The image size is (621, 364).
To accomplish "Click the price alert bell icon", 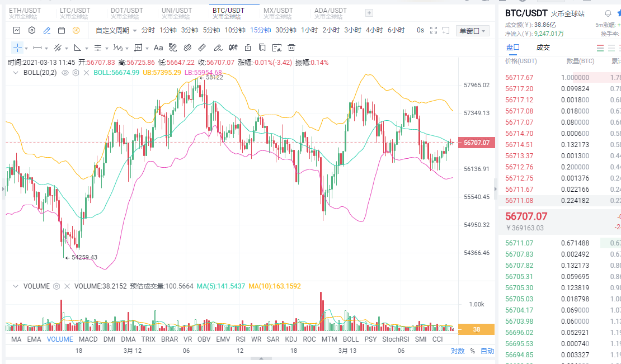I will (608, 13).
